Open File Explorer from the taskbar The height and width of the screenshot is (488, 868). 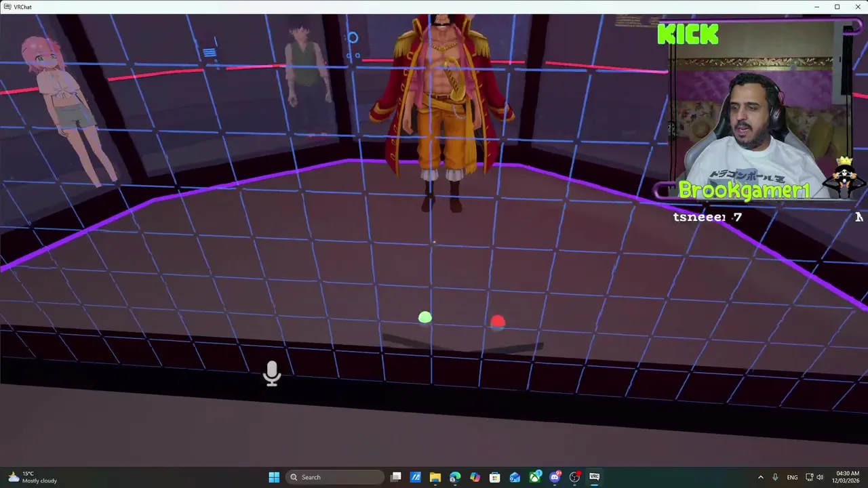click(x=435, y=477)
